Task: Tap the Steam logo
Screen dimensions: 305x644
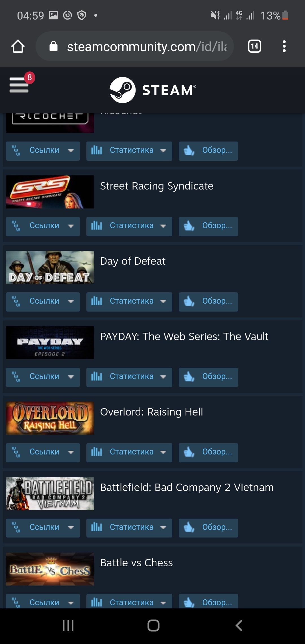Action: (x=153, y=90)
